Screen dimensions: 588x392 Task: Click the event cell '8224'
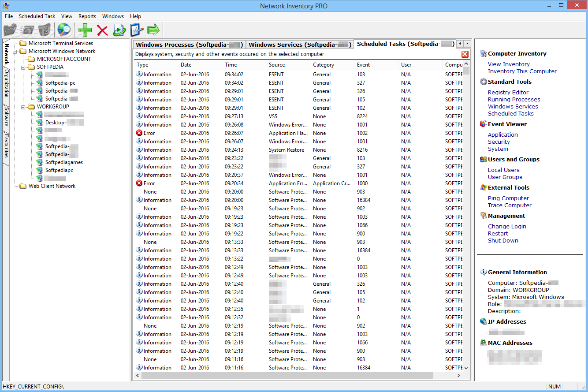click(x=362, y=116)
